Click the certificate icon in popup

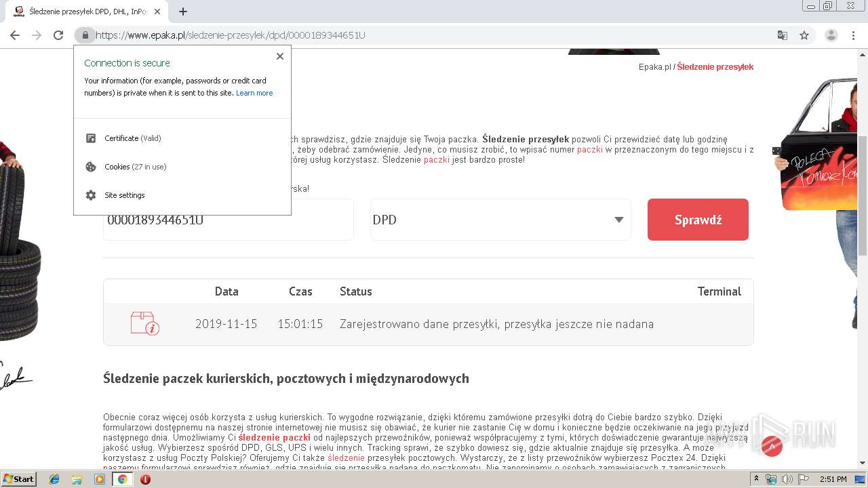[91, 138]
